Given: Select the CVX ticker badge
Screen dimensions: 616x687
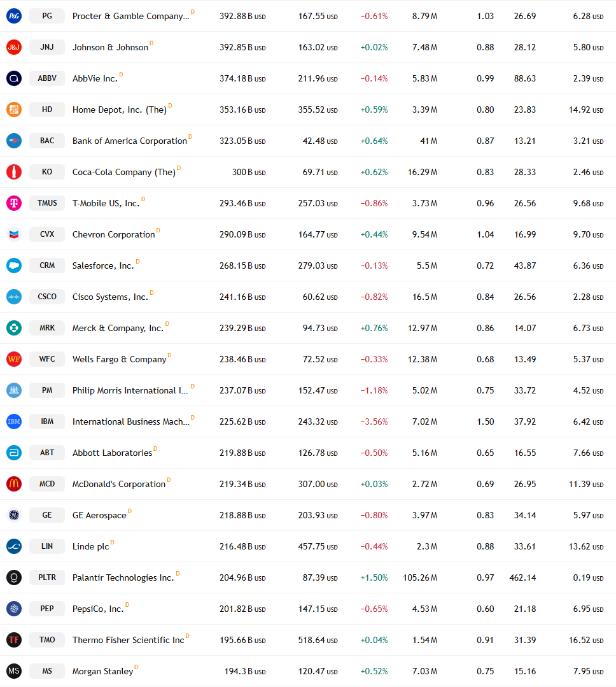Looking at the screenshot, I should [47, 234].
